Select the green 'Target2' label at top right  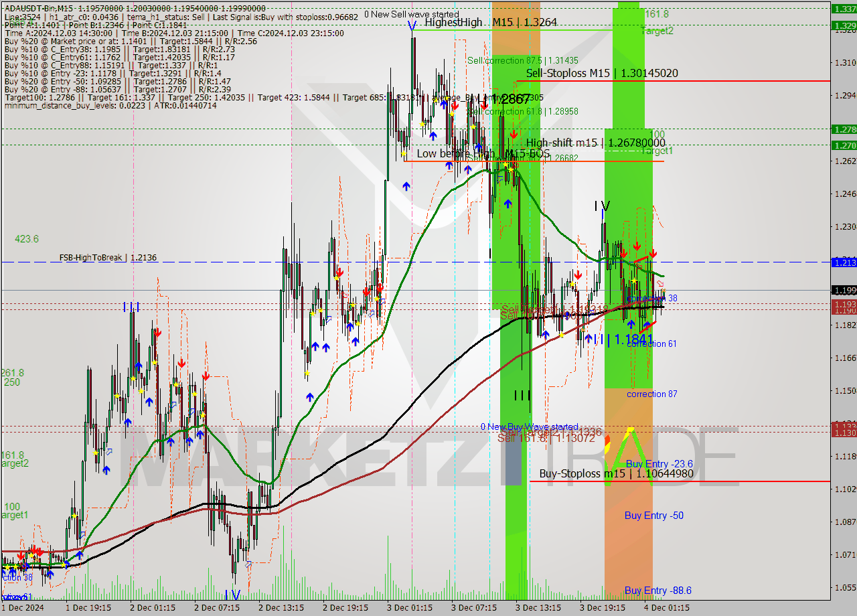coord(657,31)
